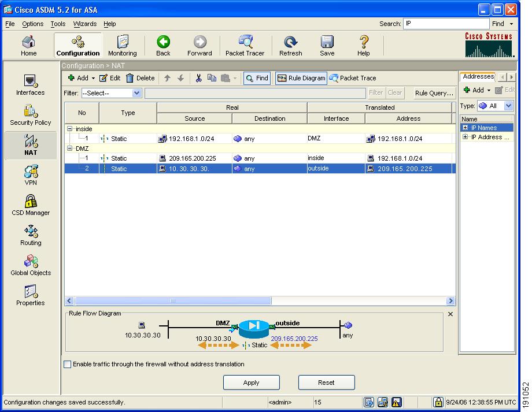Screen dimensions: 532x412
Task: Close the Rule Flow Diagram panel
Action: coord(450,314)
